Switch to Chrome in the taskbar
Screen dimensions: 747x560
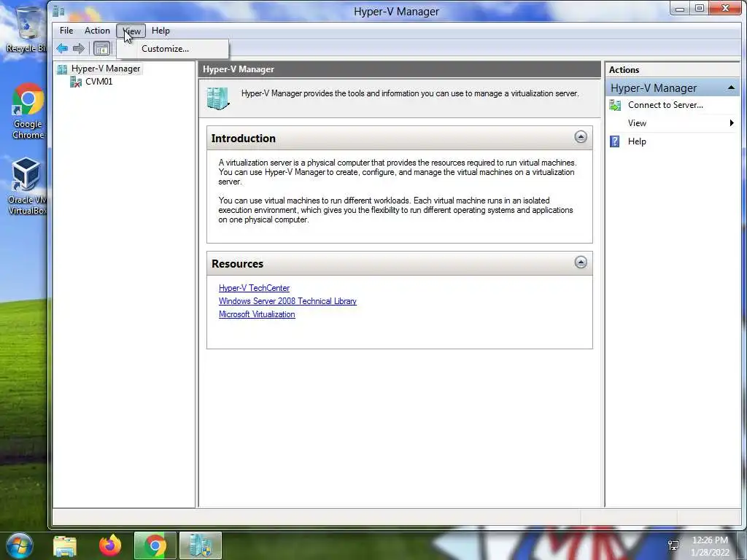click(155, 545)
